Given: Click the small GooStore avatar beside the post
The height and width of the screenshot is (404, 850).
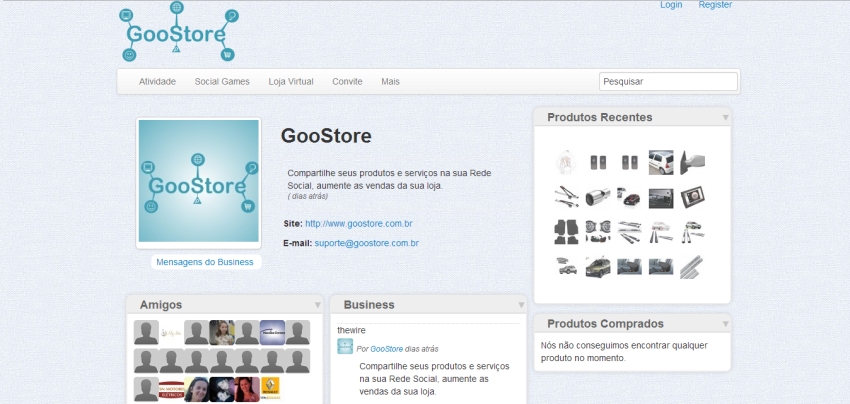Looking at the screenshot, I should (x=345, y=347).
